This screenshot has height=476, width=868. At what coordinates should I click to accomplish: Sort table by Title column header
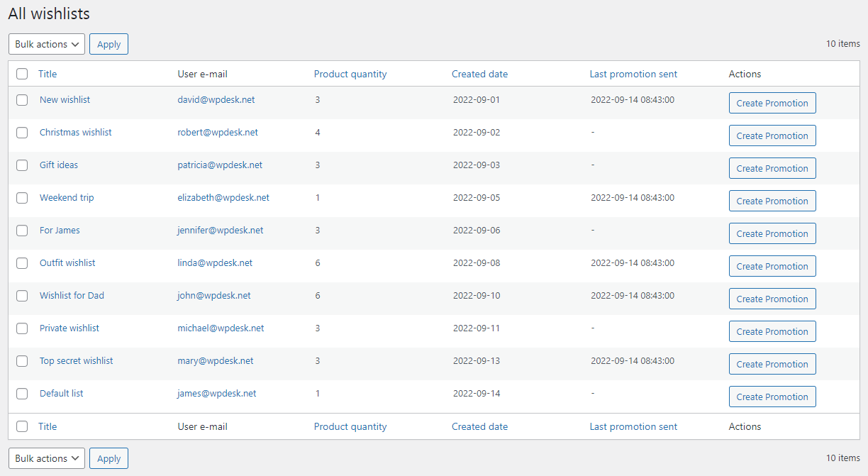coord(48,74)
